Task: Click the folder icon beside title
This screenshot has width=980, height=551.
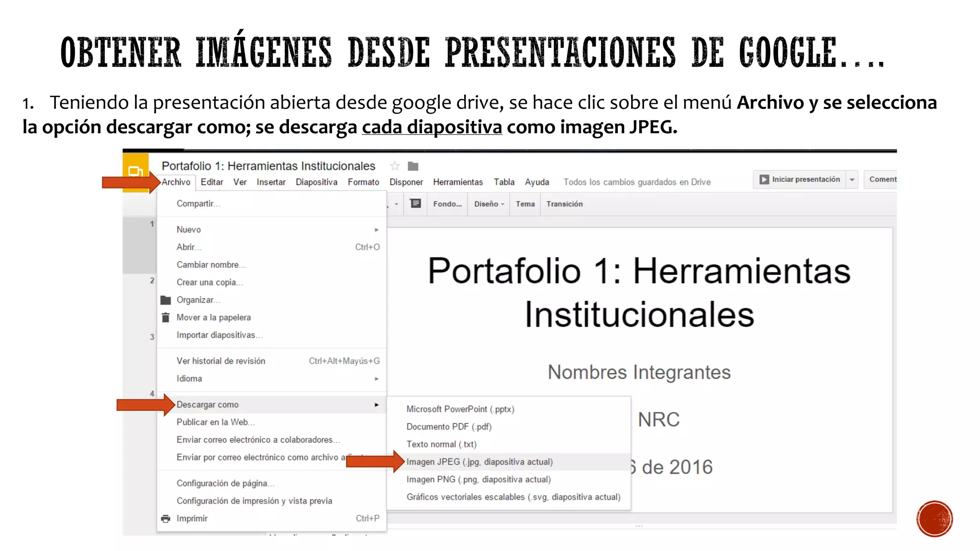Action: click(x=413, y=166)
